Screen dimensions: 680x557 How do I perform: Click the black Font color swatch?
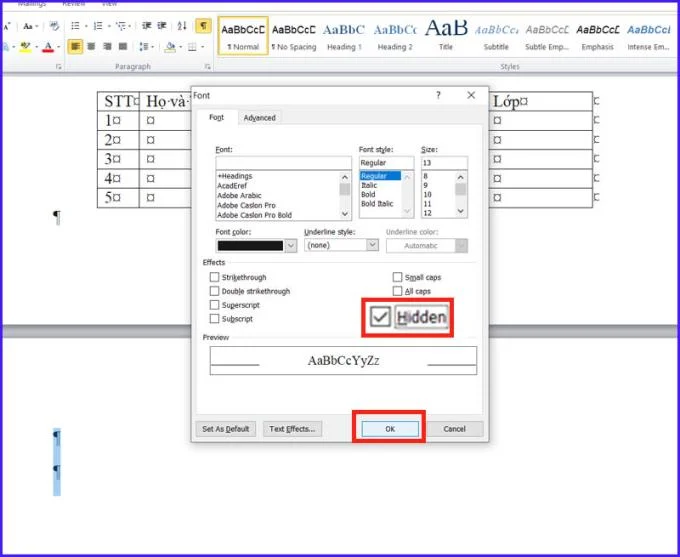point(250,246)
